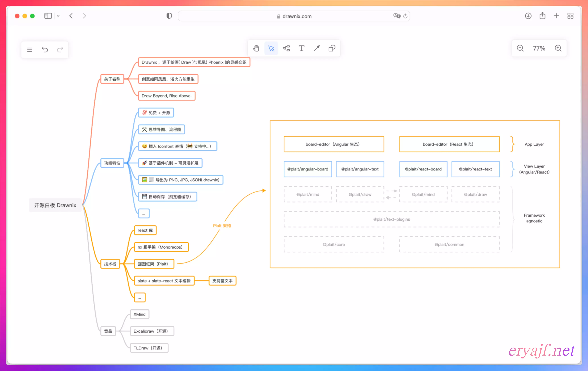Select the board-editor (Angular 生态) box
The image size is (588, 371).
click(x=334, y=144)
